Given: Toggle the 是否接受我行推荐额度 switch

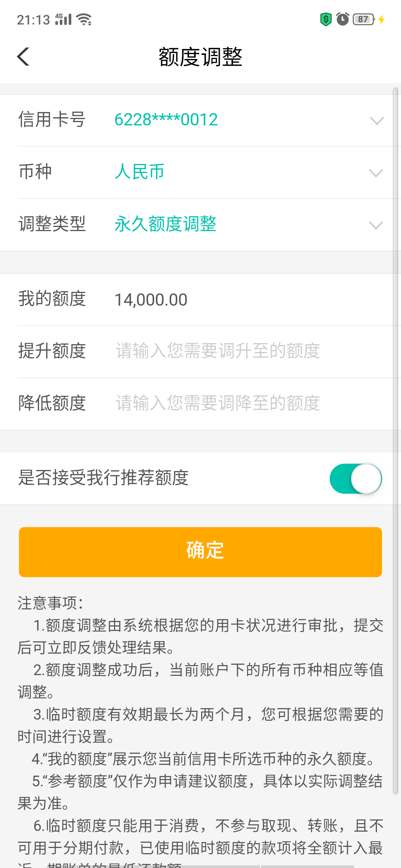Looking at the screenshot, I should pos(356,479).
